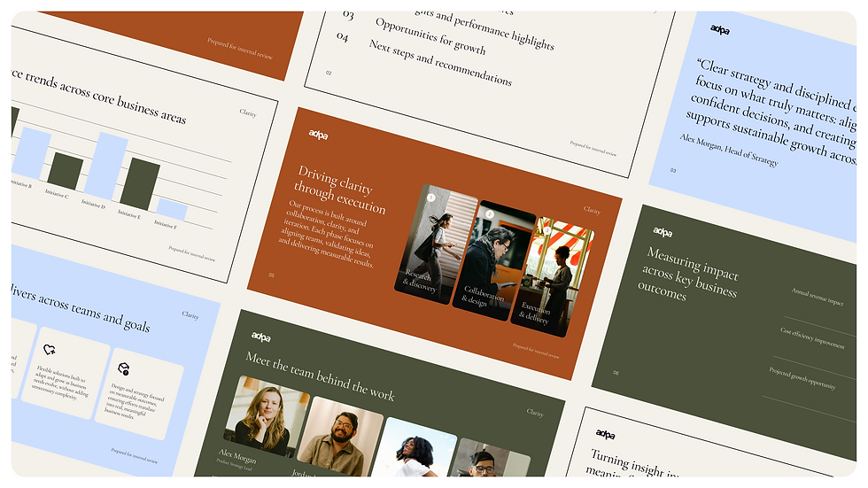Click the 'Cost efficiency improvement' label

point(813,338)
